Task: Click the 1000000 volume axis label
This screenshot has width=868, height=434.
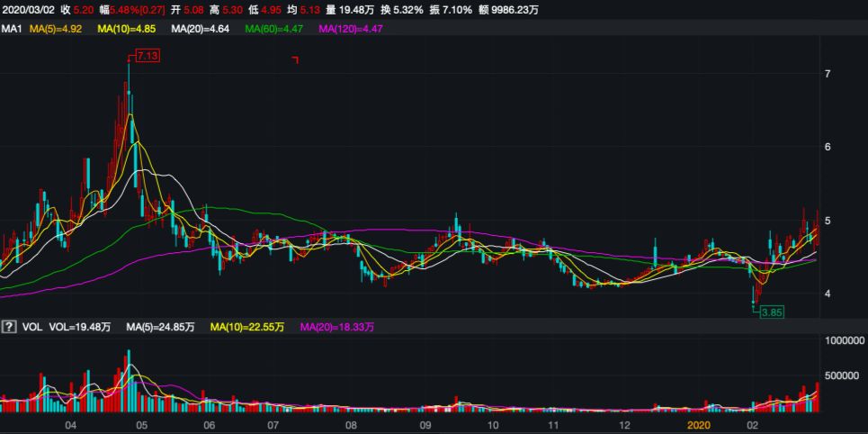Action: [844, 340]
